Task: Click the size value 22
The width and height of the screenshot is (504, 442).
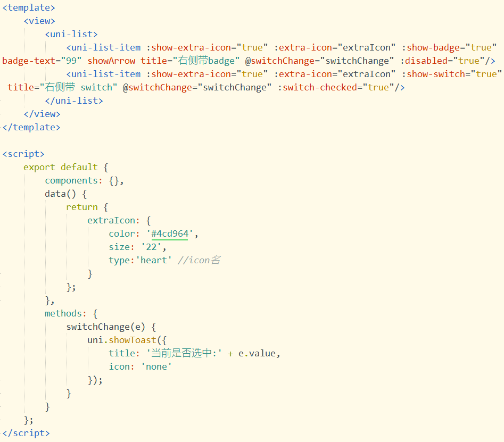Action: (x=152, y=246)
